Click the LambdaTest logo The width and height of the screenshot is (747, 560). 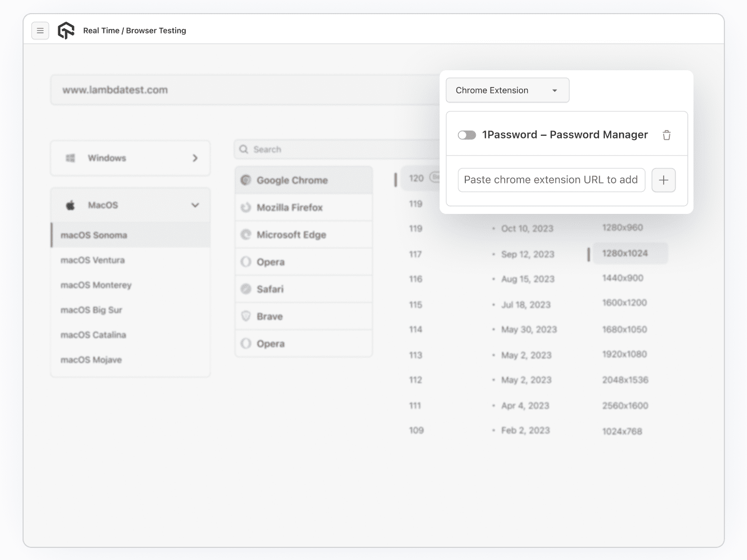66,30
